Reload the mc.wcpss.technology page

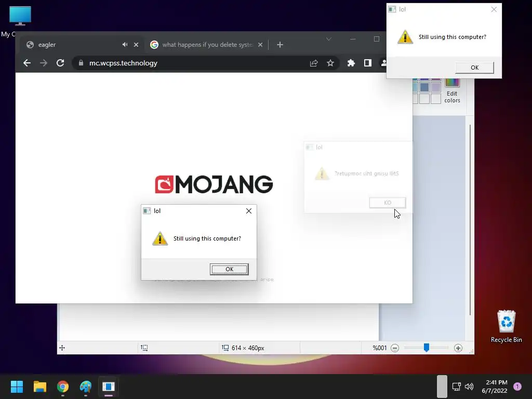click(60, 63)
